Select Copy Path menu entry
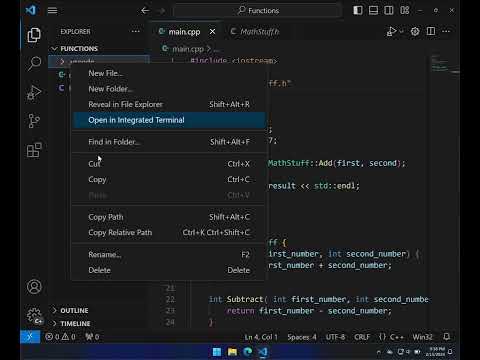Viewport: 480px width, 360px height. click(169, 217)
